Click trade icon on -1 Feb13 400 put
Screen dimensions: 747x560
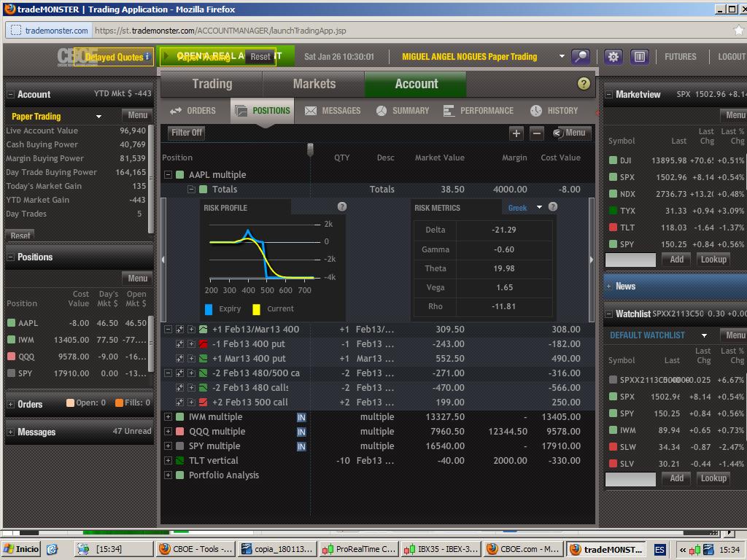click(179, 344)
